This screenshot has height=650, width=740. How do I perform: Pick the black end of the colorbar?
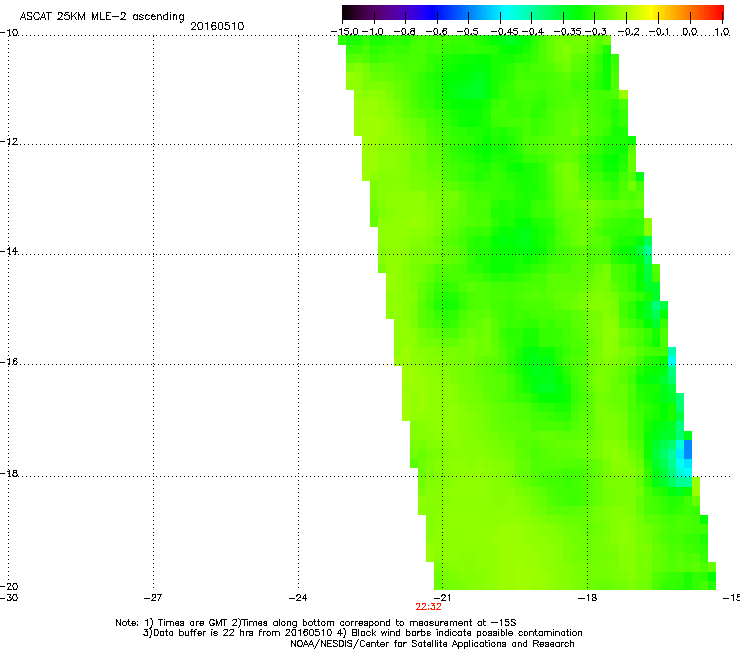coord(349,13)
